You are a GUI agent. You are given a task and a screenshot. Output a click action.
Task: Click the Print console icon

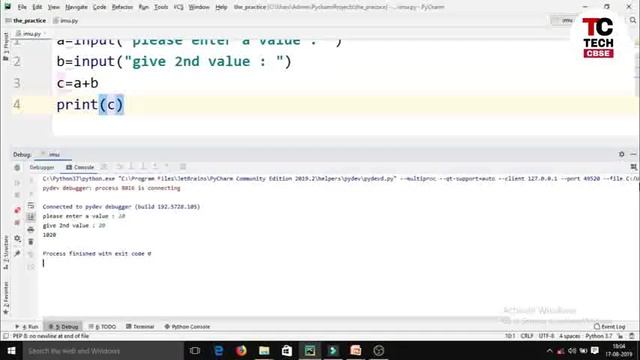(31, 230)
